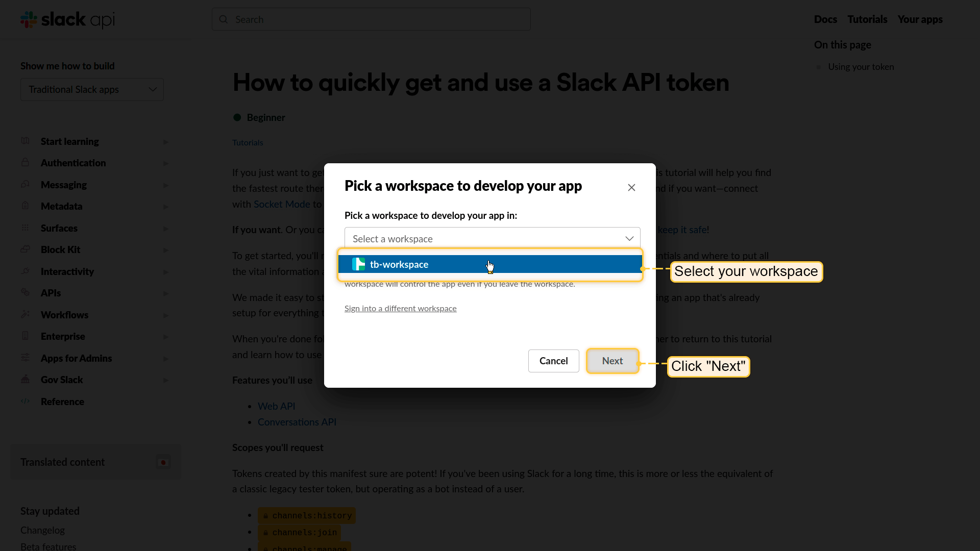This screenshot has width=980, height=551.
Task: Expand the Workflows section arrow
Action: pyautogui.click(x=165, y=315)
